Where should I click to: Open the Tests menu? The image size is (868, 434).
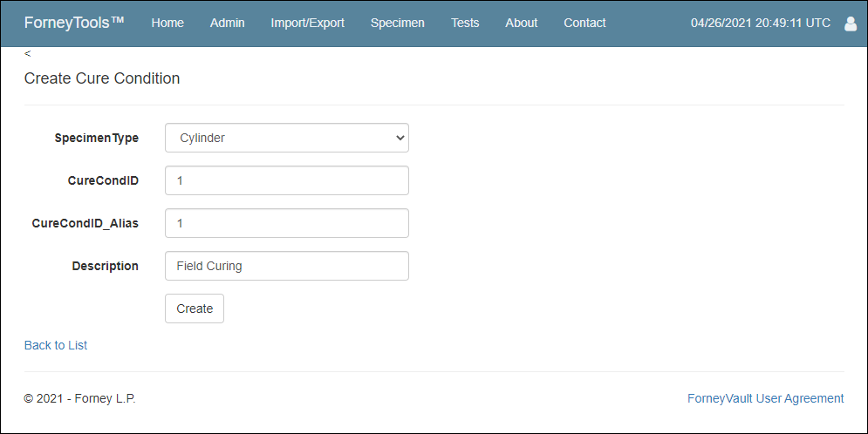[465, 23]
